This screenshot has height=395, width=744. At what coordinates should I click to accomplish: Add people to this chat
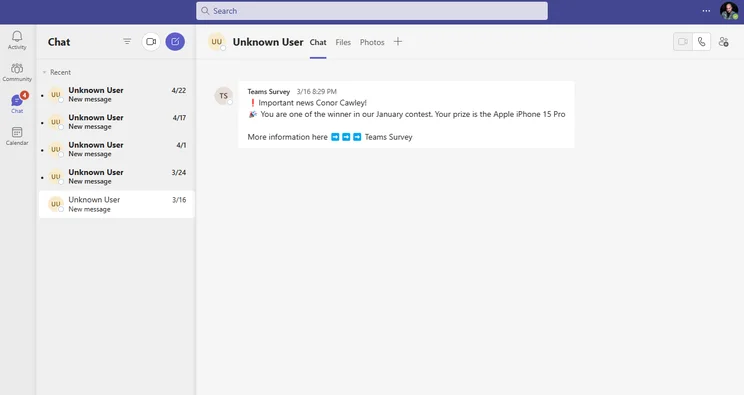pos(723,42)
